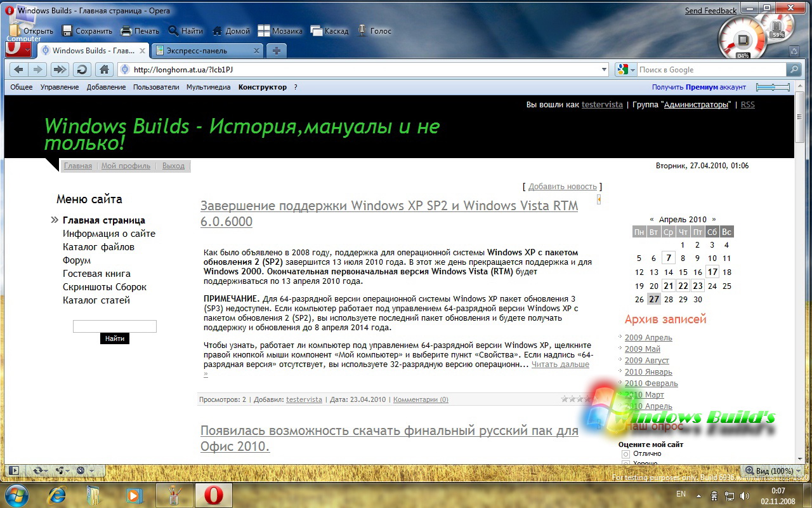Click the Печать (Print) icon

click(x=126, y=30)
